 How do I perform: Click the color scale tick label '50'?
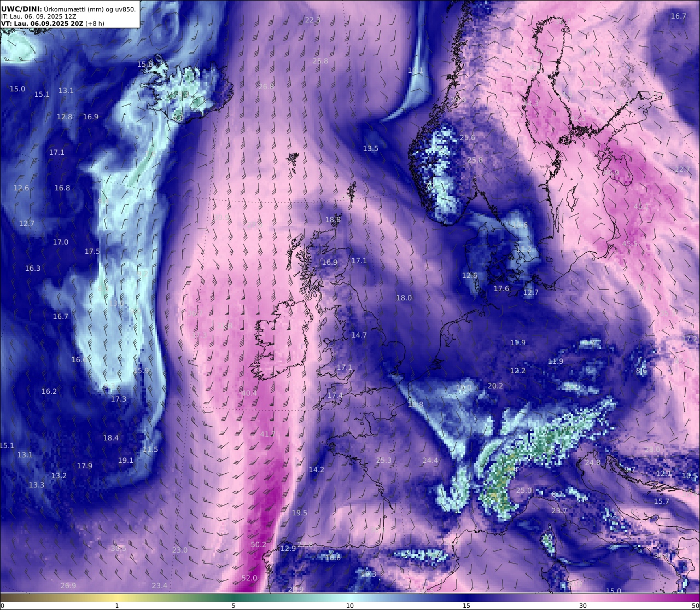tap(695, 606)
